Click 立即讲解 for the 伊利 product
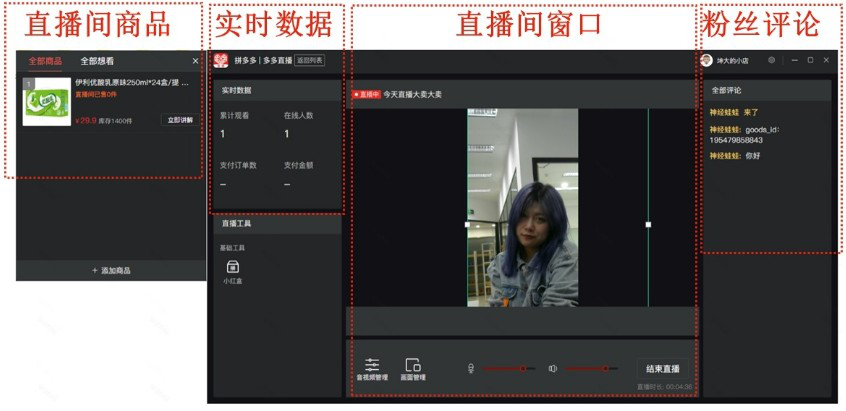846x411 pixels. tap(180, 120)
